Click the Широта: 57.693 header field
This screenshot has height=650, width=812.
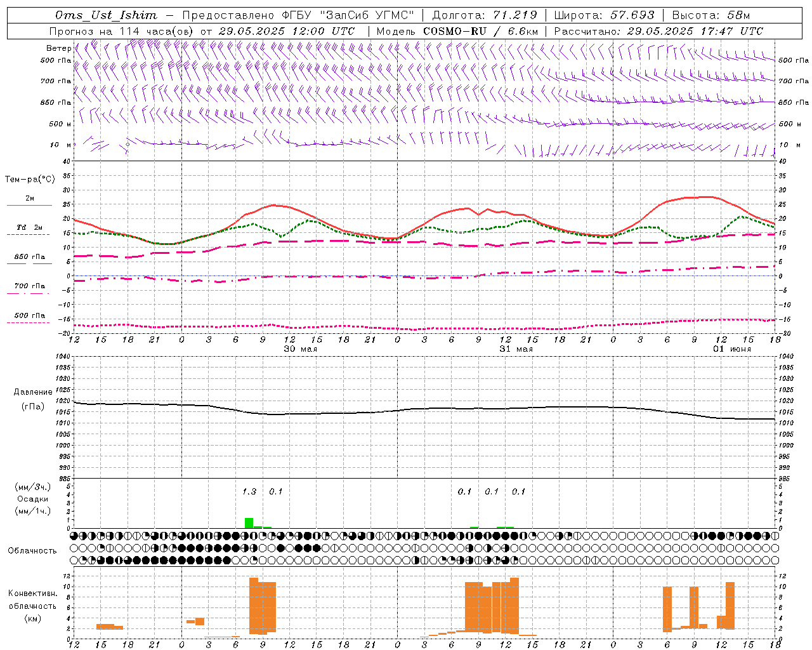[x=604, y=15]
